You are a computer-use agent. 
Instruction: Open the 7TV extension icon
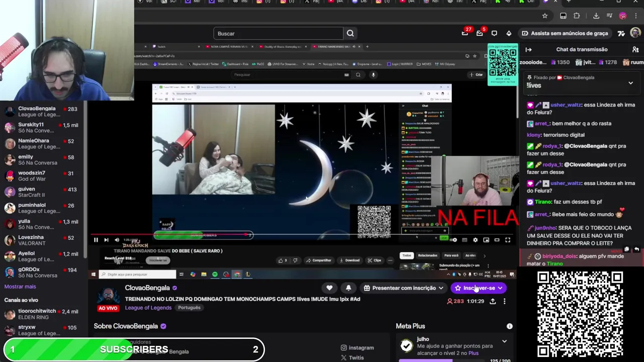(x=621, y=33)
